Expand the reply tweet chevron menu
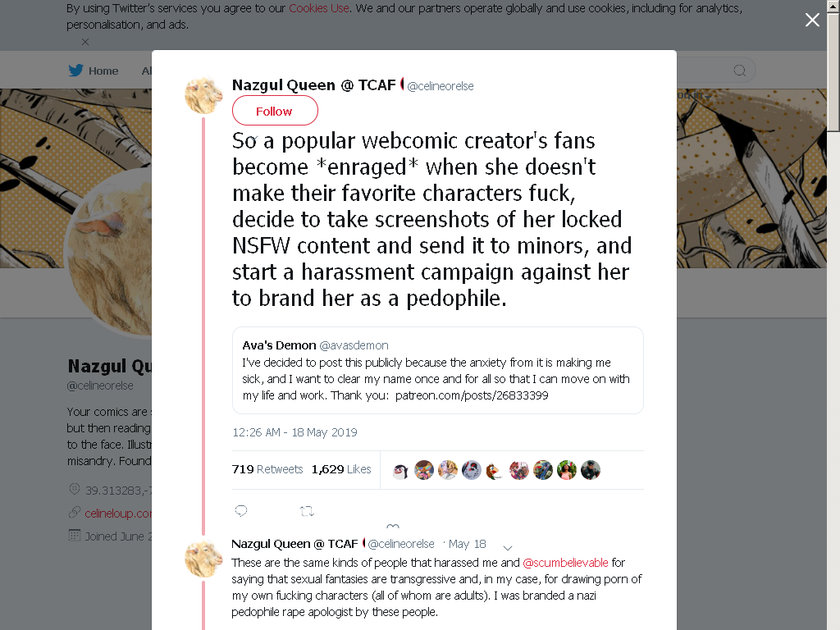This screenshot has height=630, width=840. pos(508,547)
